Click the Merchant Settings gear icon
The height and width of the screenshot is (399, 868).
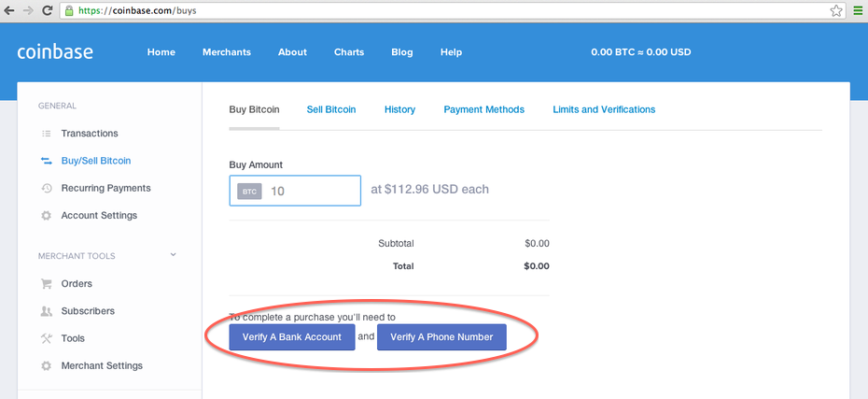pyautogui.click(x=47, y=365)
